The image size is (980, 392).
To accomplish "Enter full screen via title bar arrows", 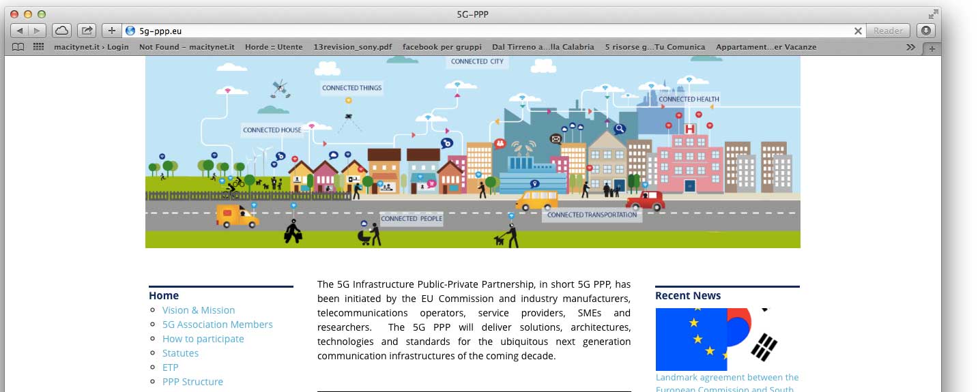I will click(933, 14).
